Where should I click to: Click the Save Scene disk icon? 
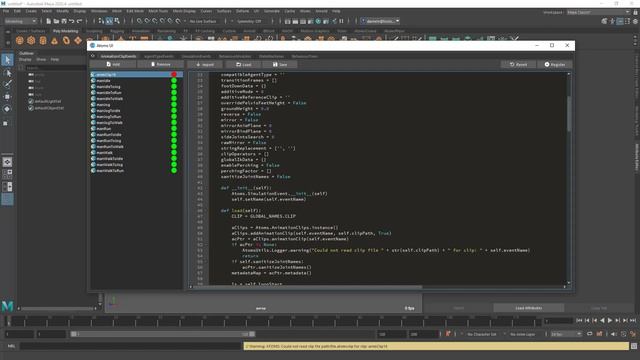[64, 21]
